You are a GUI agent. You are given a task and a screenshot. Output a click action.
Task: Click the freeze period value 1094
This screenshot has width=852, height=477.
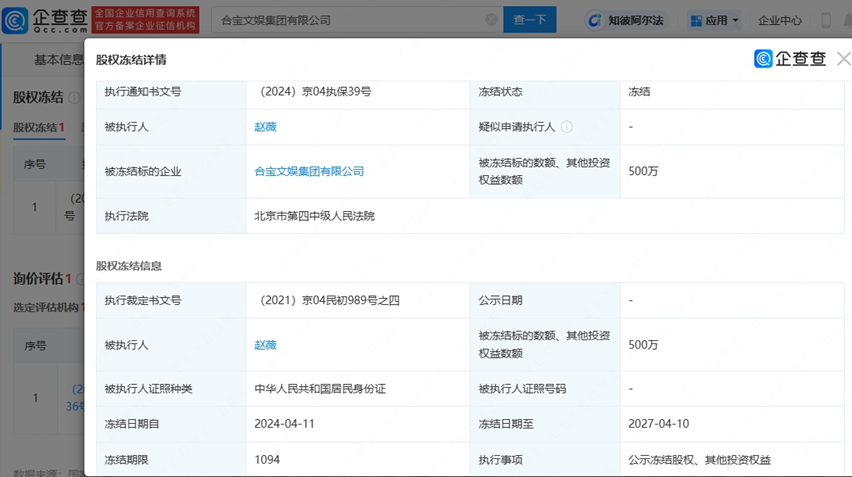point(267,460)
